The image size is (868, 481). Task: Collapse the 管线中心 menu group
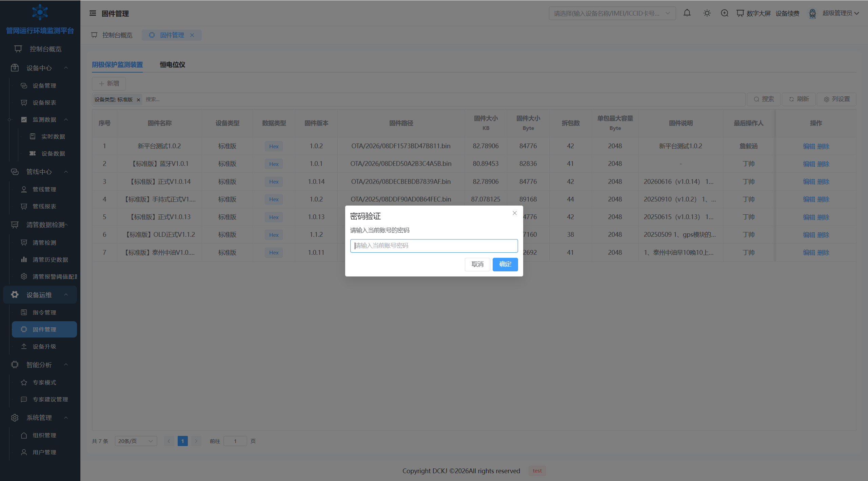point(40,172)
